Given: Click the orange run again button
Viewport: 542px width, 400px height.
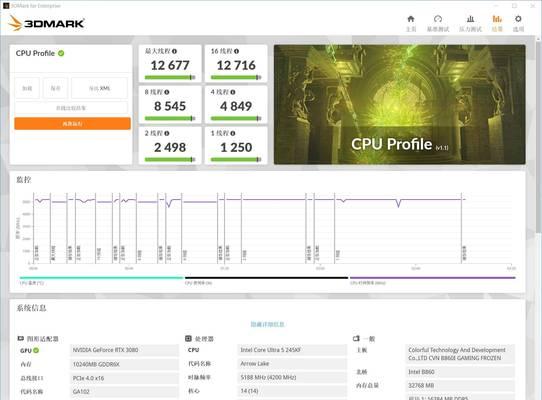Looking at the screenshot, I should tap(72, 123).
